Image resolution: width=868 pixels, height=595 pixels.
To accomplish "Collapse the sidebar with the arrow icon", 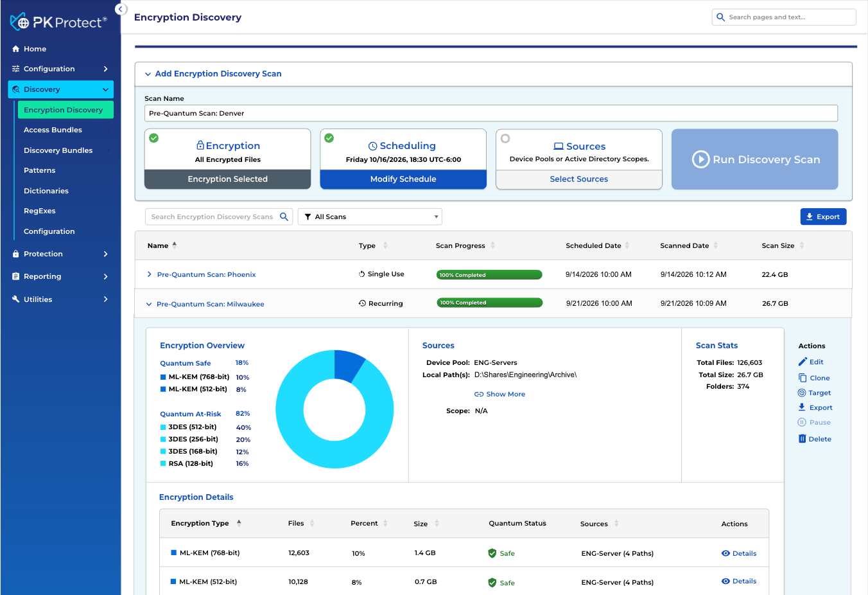I will point(121,10).
